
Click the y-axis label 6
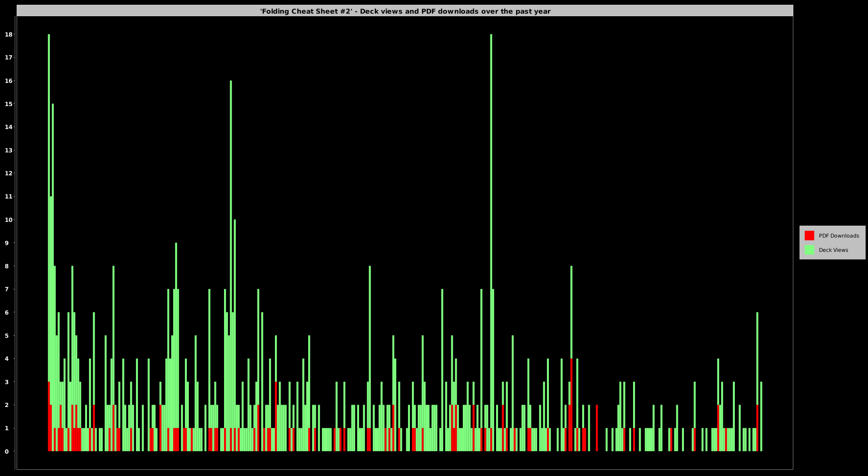coord(7,312)
